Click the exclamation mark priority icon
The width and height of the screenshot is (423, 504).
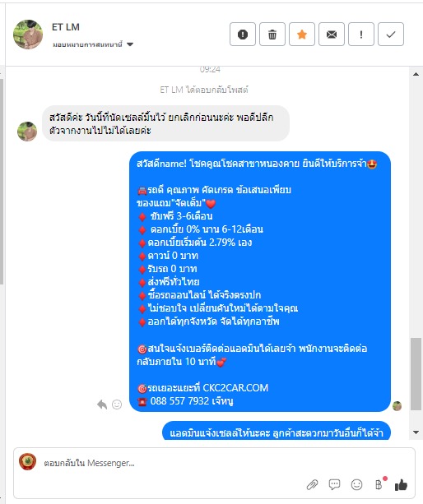pos(361,34)
